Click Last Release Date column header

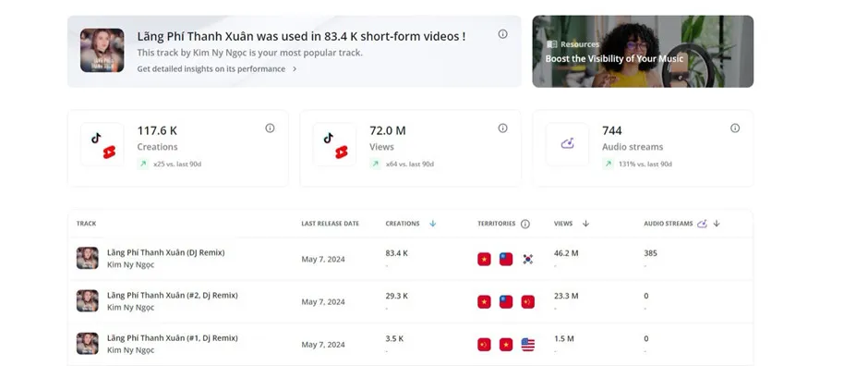330,224
